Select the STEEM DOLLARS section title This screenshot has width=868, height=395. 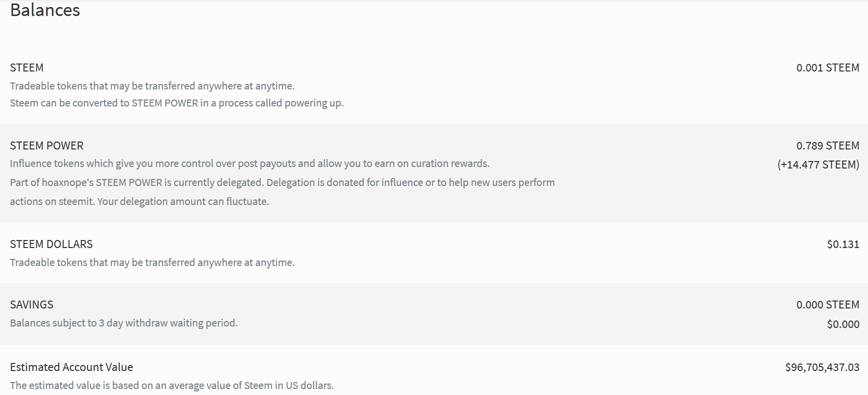click(51, 244)
